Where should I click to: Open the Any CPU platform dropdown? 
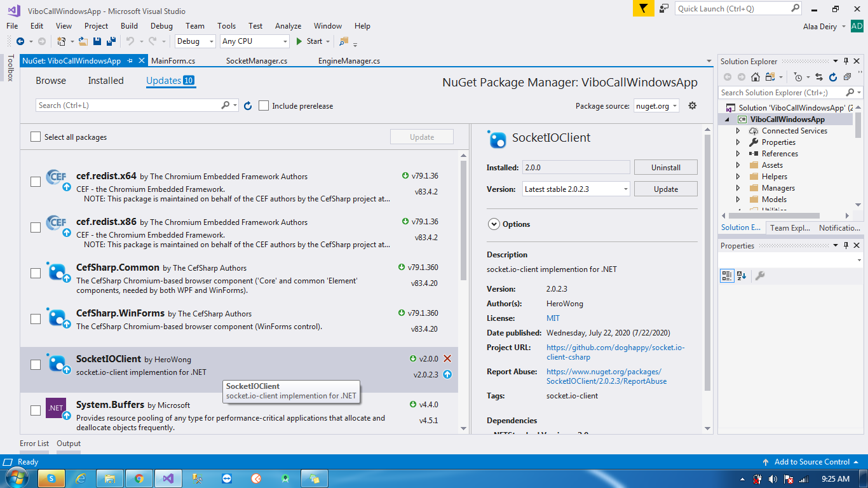(254, 41)
